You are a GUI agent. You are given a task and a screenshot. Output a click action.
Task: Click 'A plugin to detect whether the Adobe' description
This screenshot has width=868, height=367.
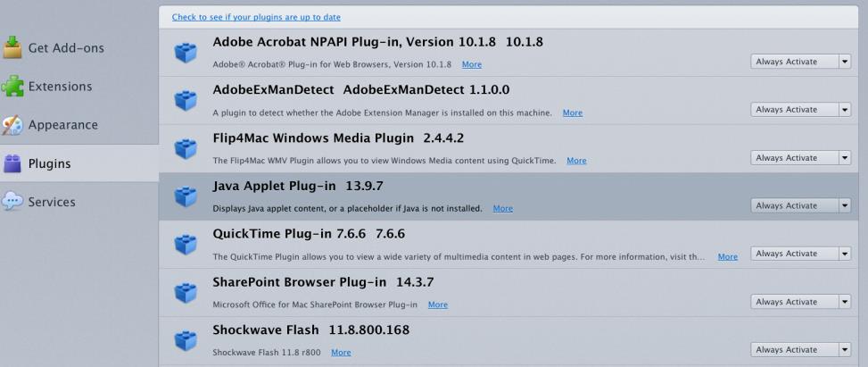click(383, 113)
